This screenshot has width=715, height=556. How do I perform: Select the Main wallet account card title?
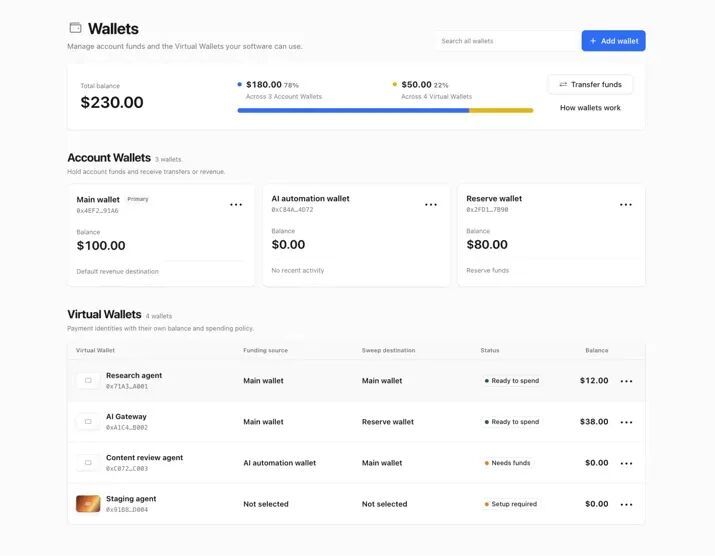click(98, 199)
